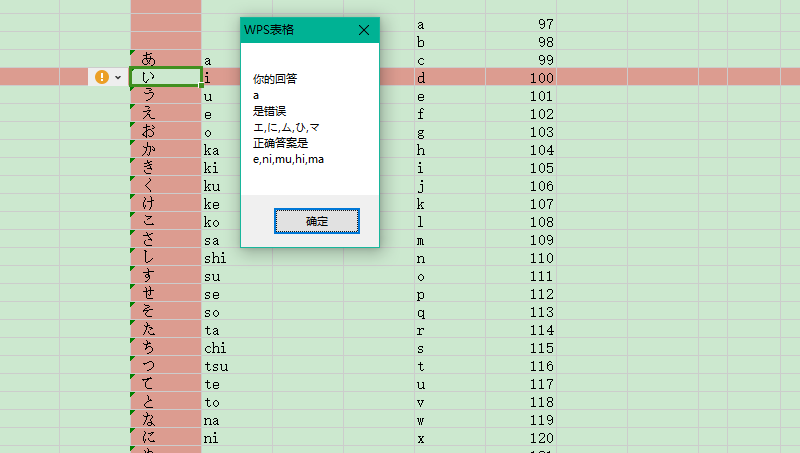The width and height of the screenshot is (800, 453).
Task: Select the cell containing し
Action: click(x=166, y=258)
